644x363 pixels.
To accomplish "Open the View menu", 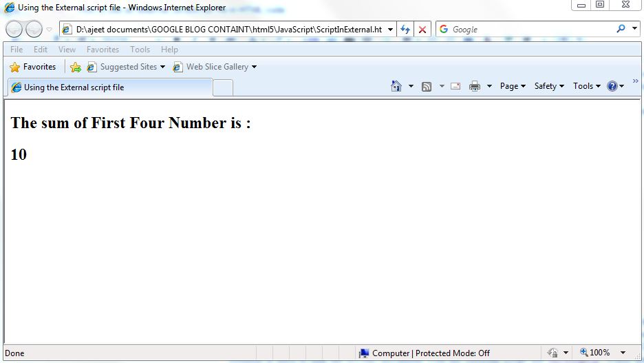I will pos(67,50).
